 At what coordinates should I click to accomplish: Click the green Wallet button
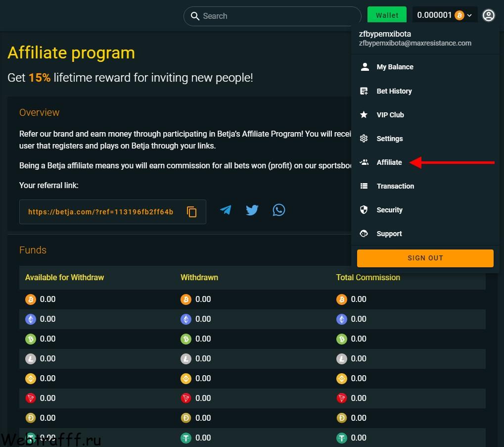pyautogui.click(x=387, y=15)
